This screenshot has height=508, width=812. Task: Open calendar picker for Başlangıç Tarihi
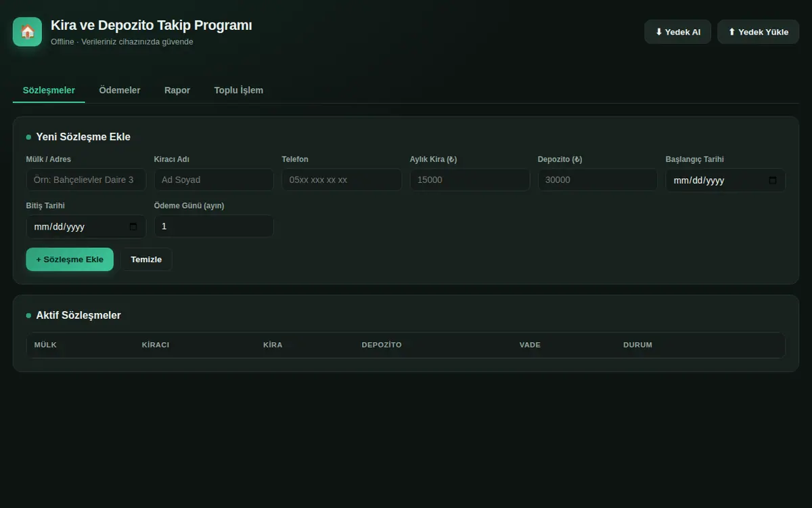[x=773, y=181]
